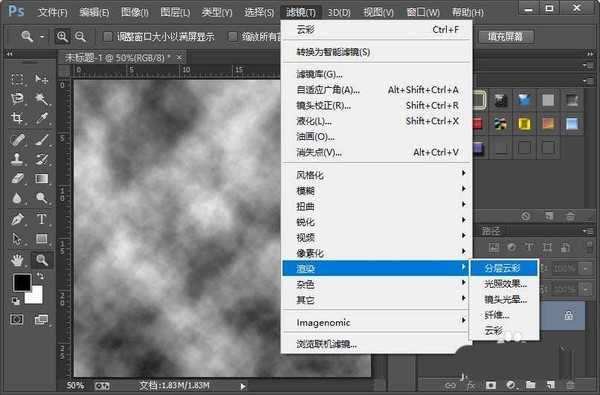Swap foreground and background colors
The height and width of the screenshot is (395, 600).
40,276
